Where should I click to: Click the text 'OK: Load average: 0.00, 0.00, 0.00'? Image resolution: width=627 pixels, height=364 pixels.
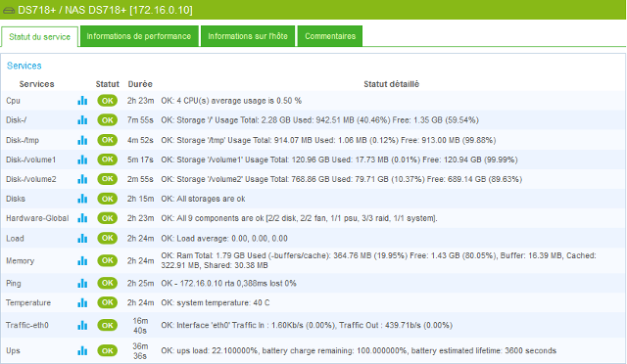[224, 238]
